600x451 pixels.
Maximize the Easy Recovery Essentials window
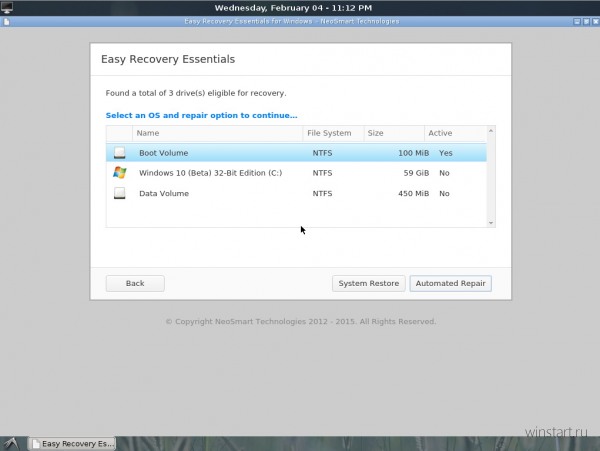[586, 22]
